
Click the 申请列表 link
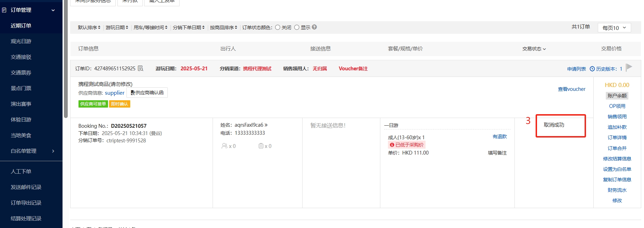click(577, 69)
